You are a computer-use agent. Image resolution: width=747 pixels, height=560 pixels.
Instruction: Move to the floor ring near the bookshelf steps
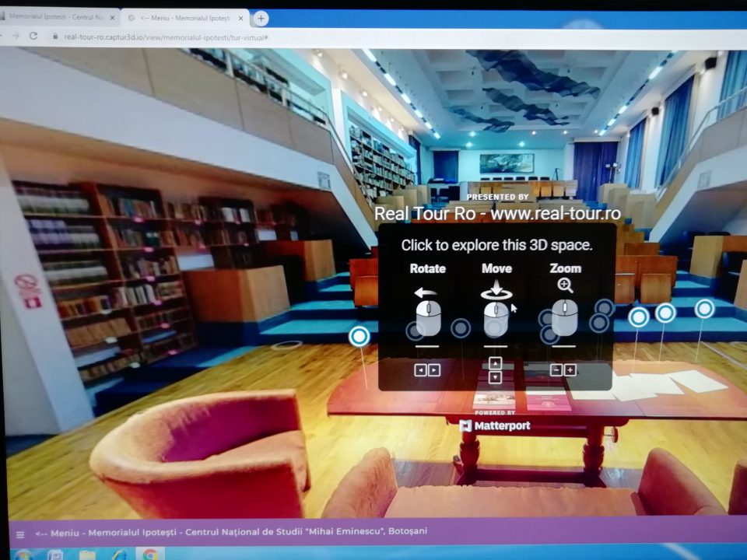click(287, 345)
